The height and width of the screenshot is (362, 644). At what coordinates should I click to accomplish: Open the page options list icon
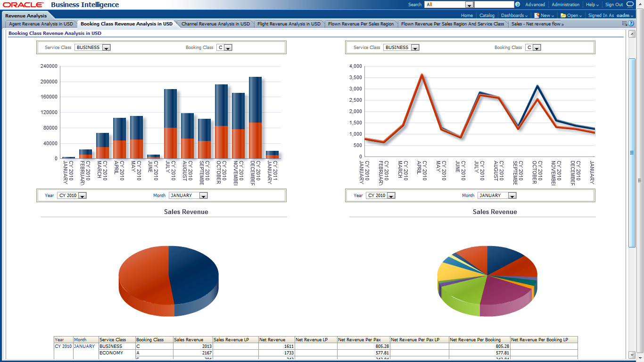(x=625, y=24)
